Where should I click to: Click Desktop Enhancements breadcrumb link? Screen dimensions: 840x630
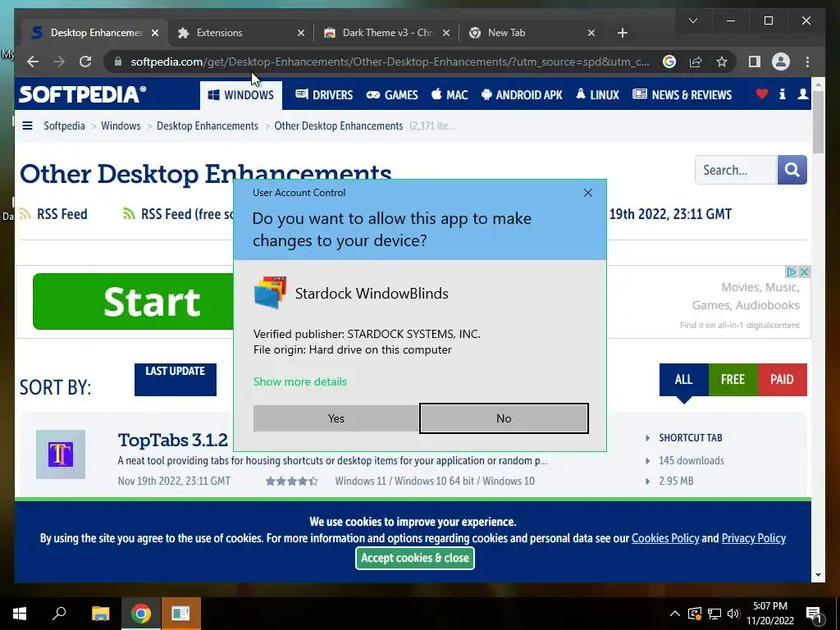(x=208, y=126)
